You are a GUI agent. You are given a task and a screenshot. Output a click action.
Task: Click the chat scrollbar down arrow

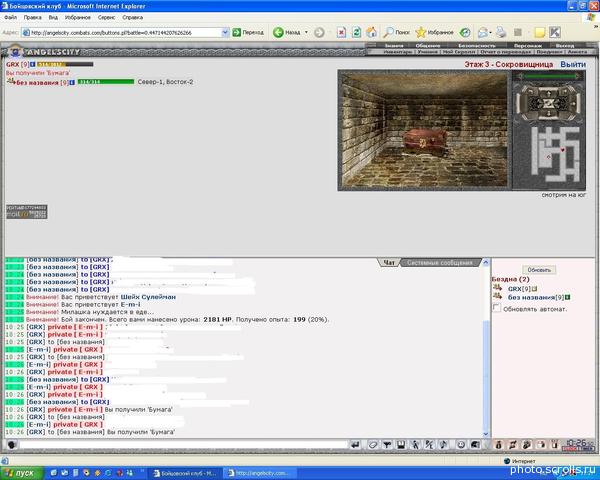click(x=486, y=434)
